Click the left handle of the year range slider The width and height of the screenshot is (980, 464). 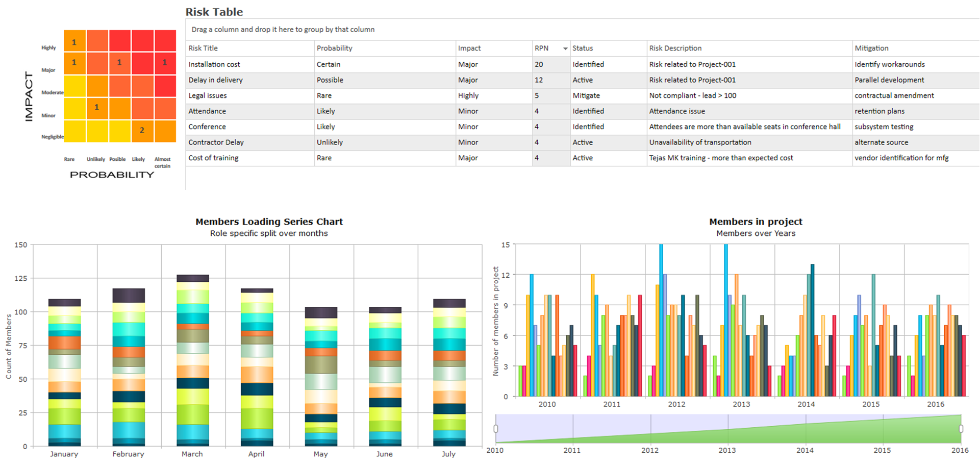[x=496, y=429]
